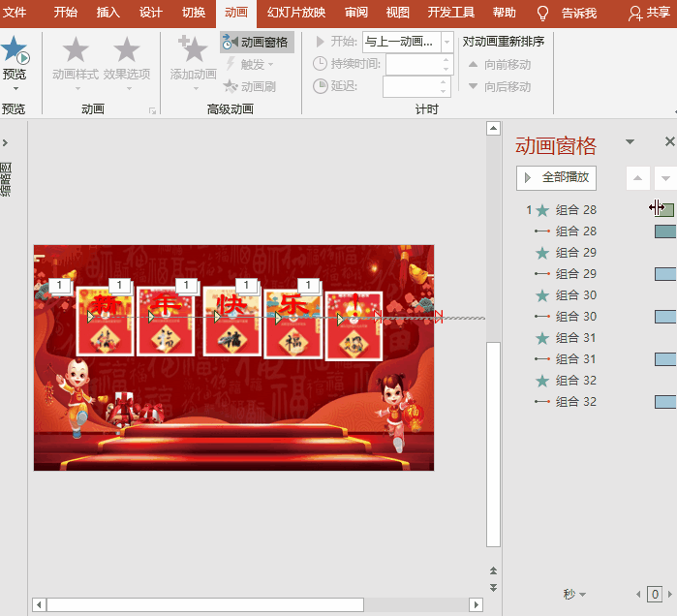Click Play All (全部播放) button
The height and width of the screenshot is (616, 677).
pos(556,178)
